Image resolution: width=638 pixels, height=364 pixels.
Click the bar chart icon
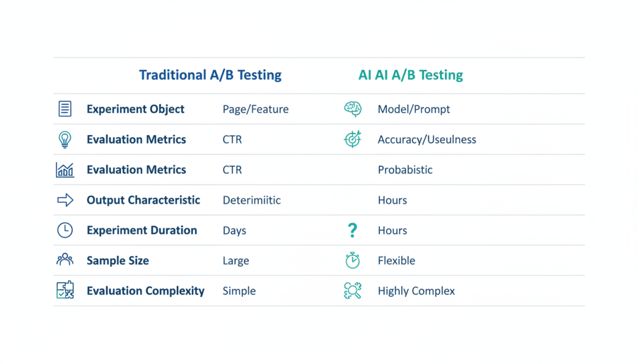pyautogui.click(x=65, y=170)
